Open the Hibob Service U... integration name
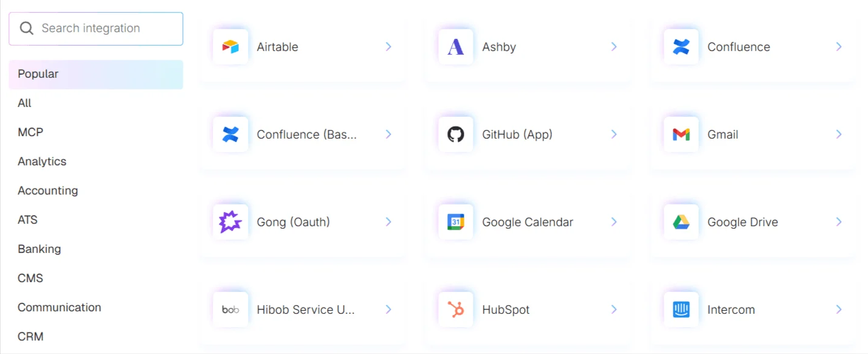 pos(306,310)
